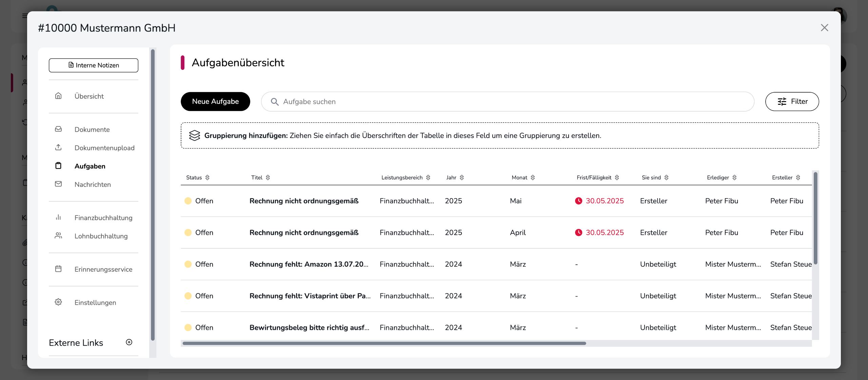Toggle sorting on Leistungsbereich column
The image size is (868, 380).
pyautogui.click(x=428, y=177)
